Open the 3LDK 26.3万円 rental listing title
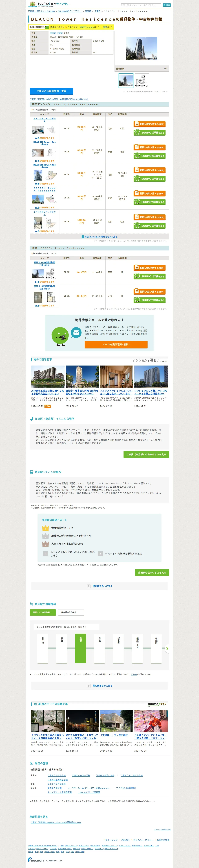The height and width of the screenshot is (868, 199). click(x=44, y=264)
